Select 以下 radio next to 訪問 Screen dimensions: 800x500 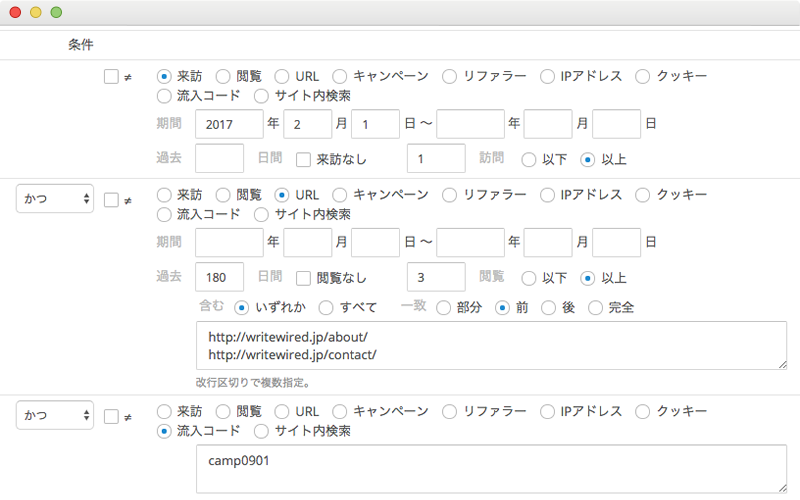[x=529, y=160]
